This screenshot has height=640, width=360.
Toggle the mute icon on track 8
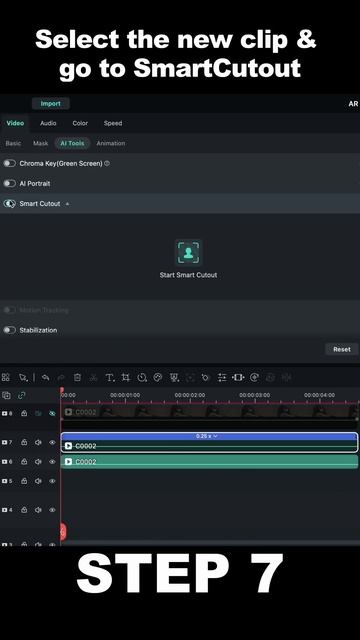click(x=38, y=413)
